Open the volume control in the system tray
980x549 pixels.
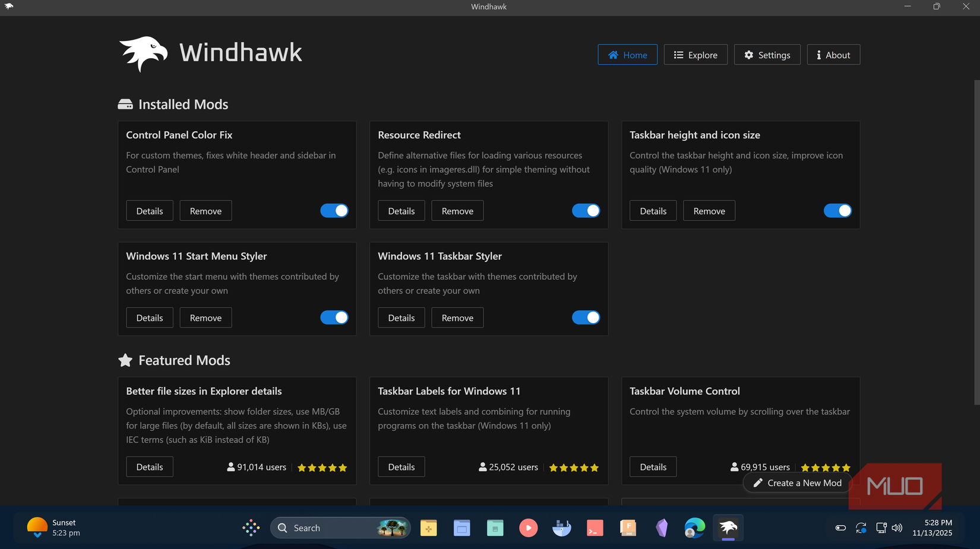click(897, 528)
